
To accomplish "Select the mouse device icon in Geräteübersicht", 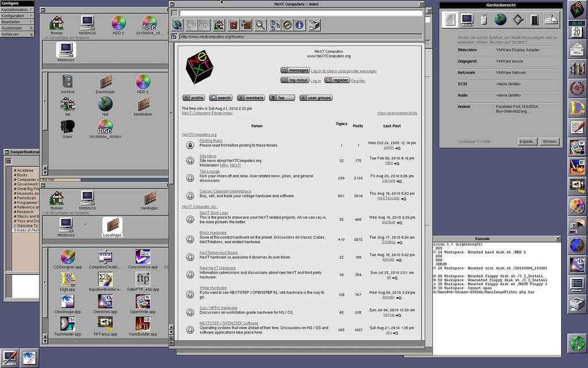I will pos(484,19).
